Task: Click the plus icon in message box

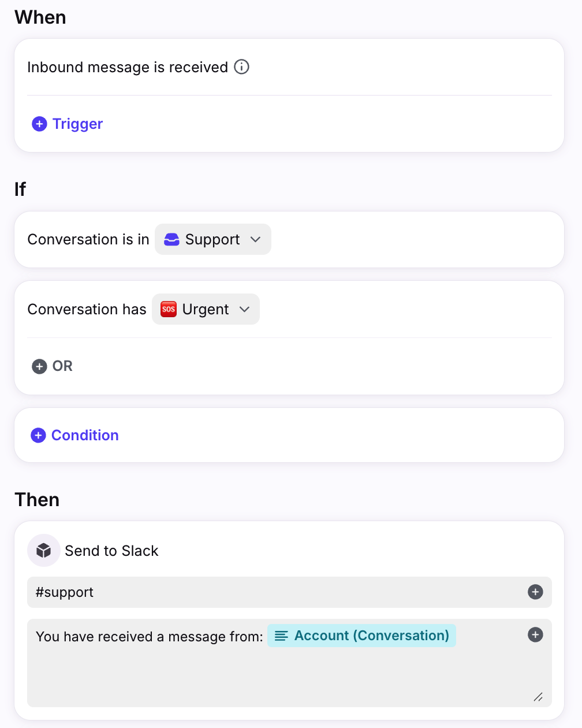Action: [x=535, y=635]
